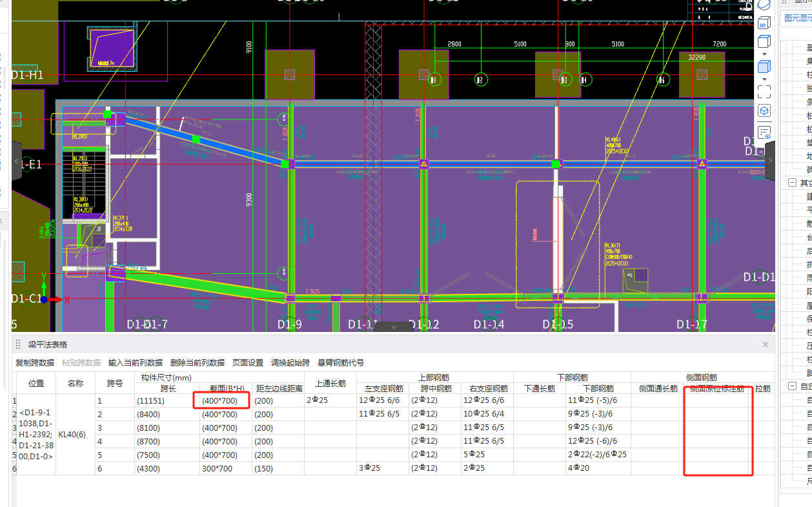Click axis label D1-H1 on canvas
The image size is (812, 507).
tap(27, 76)
